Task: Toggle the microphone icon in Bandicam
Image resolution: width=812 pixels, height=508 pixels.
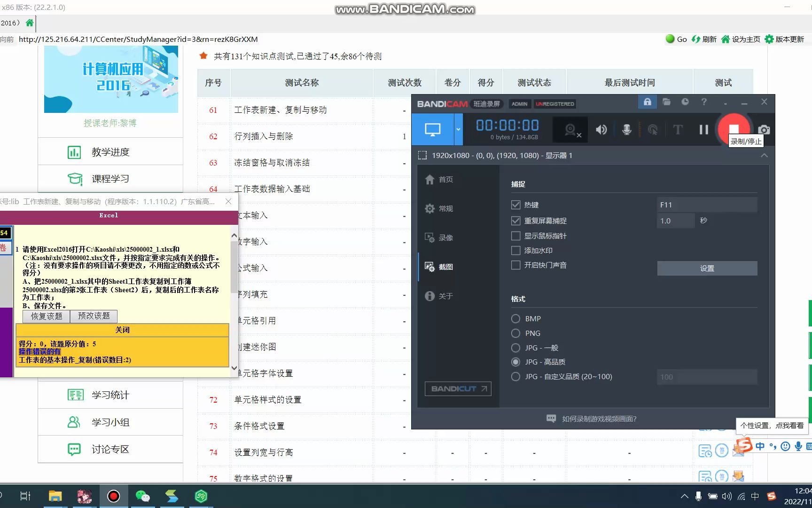Action: click(x=626, y=129)
